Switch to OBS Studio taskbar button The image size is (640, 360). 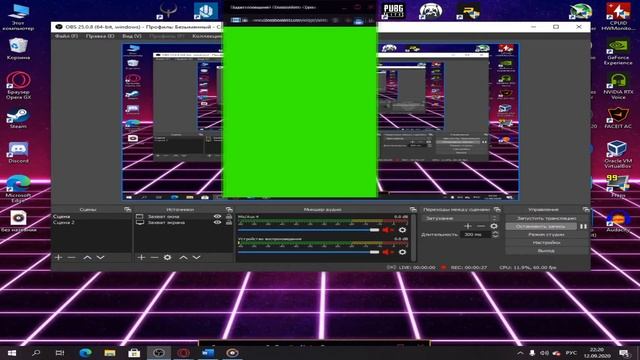click(x=159, y=353)
